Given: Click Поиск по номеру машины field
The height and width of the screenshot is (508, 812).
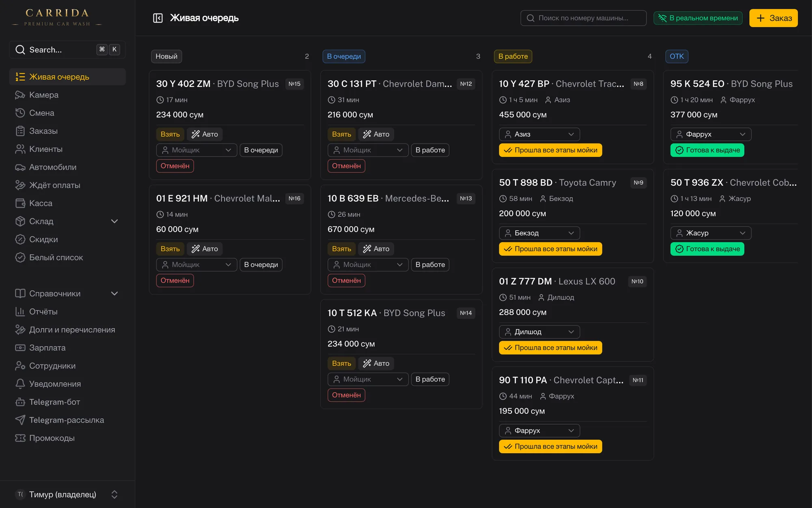Looking at the screenshot, I should [583, 18].
